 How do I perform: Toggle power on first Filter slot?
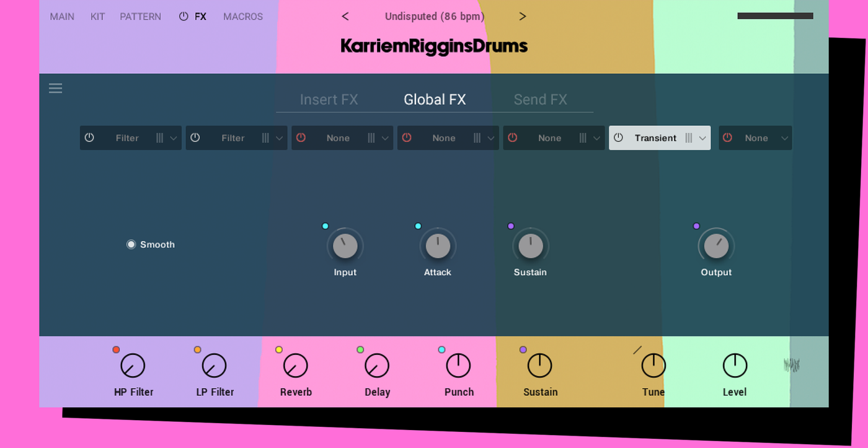pyautogui.click(x=89, y=138)
